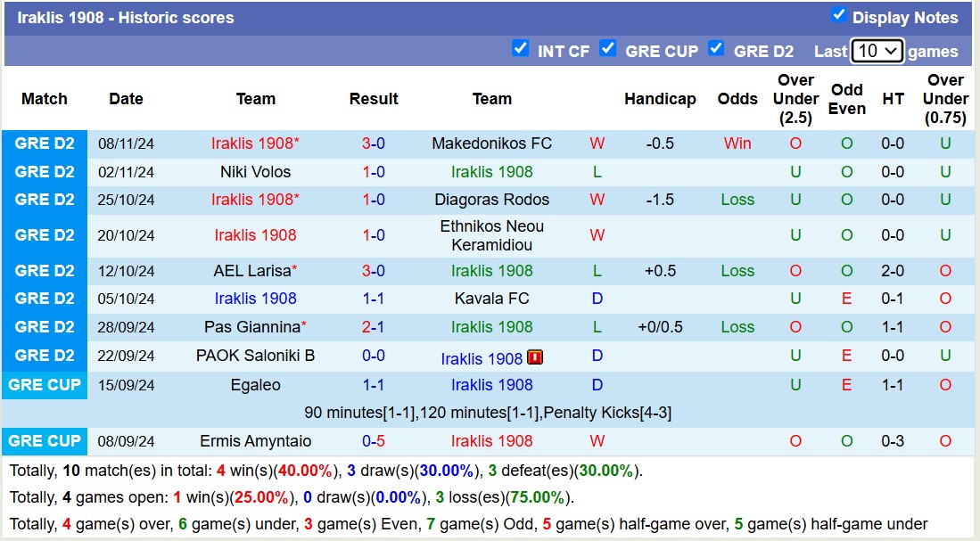Screen dimensions: 980x541
Task: Select the Diagoras Rodos team name
Action: click(x=492, y=200)
